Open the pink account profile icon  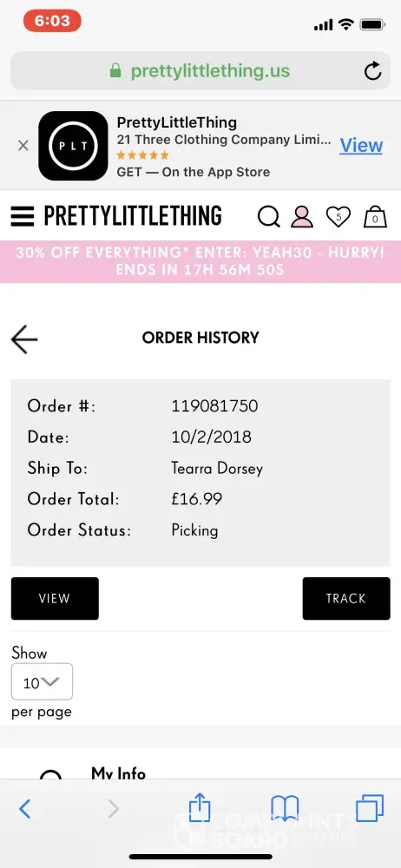pos(302,216)
